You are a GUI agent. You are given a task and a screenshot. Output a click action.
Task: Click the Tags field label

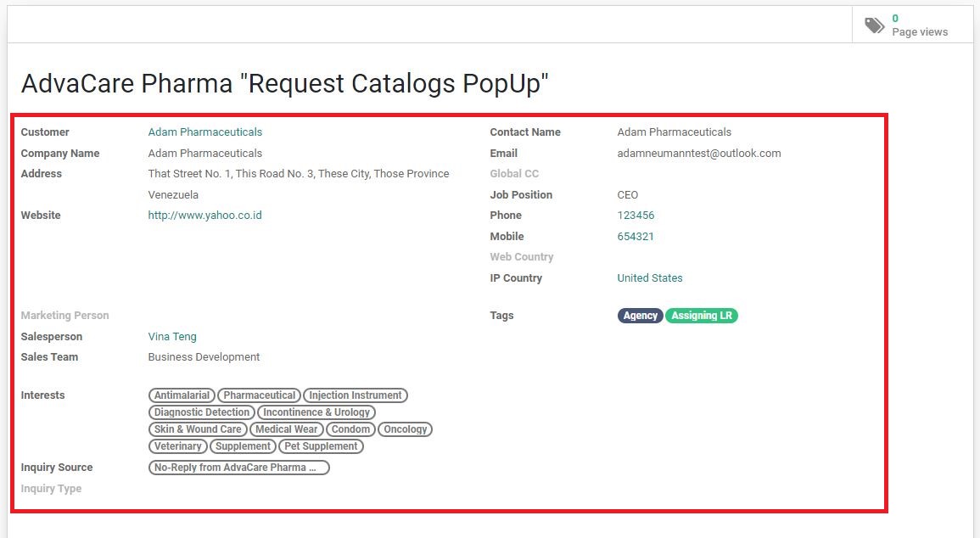(x=501, y=316)
